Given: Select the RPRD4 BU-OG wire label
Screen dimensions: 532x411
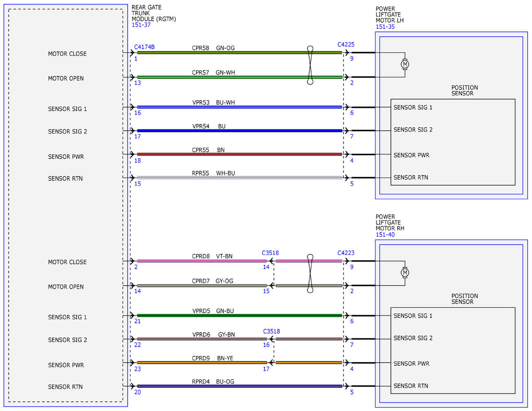Looking at the screenshot, I should (x=213, y=381).
